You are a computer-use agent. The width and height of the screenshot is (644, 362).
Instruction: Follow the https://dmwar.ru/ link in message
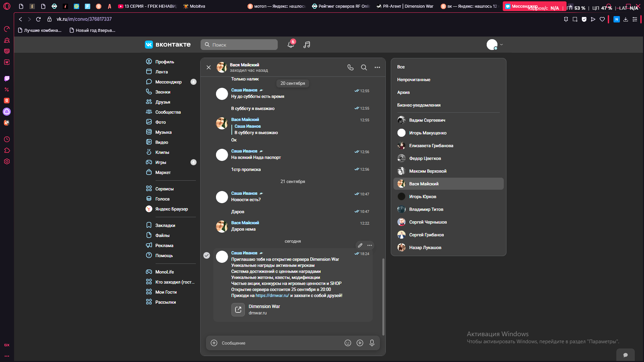[x=272, y=295]
